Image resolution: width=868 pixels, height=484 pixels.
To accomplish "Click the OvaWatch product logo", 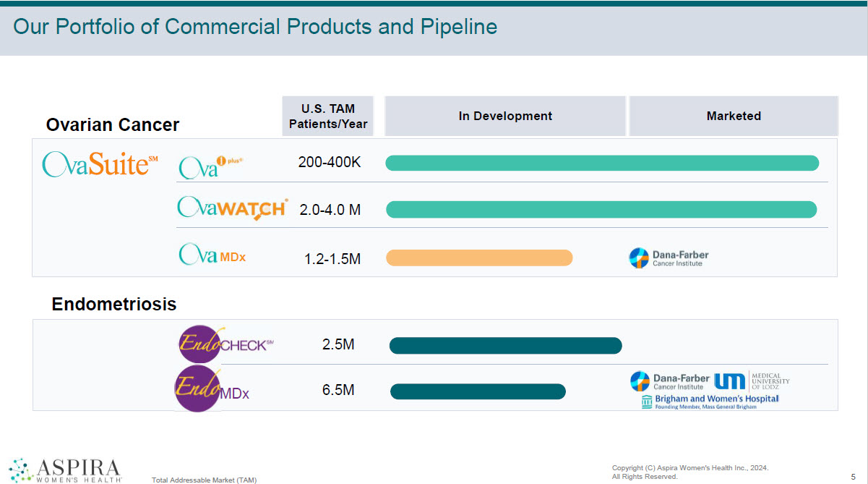I will tap(232, 208).
